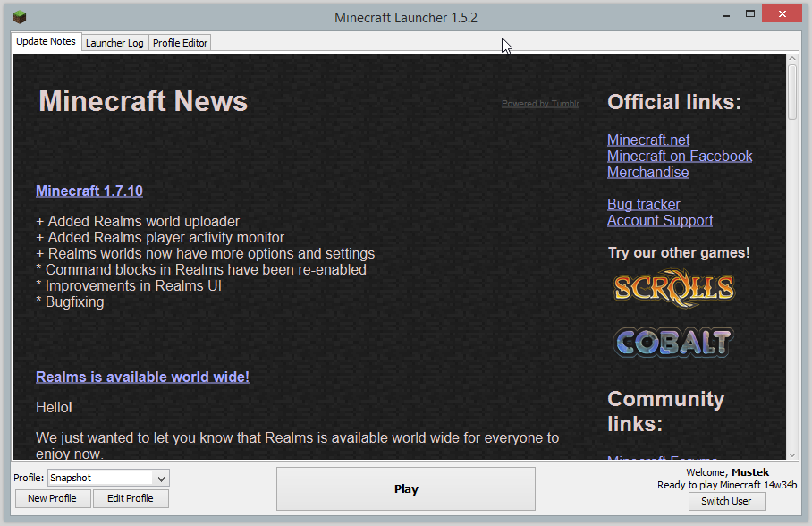Click the '* Bugfixing' line
Screen dimensions: 812x526
tap(70, 301)
